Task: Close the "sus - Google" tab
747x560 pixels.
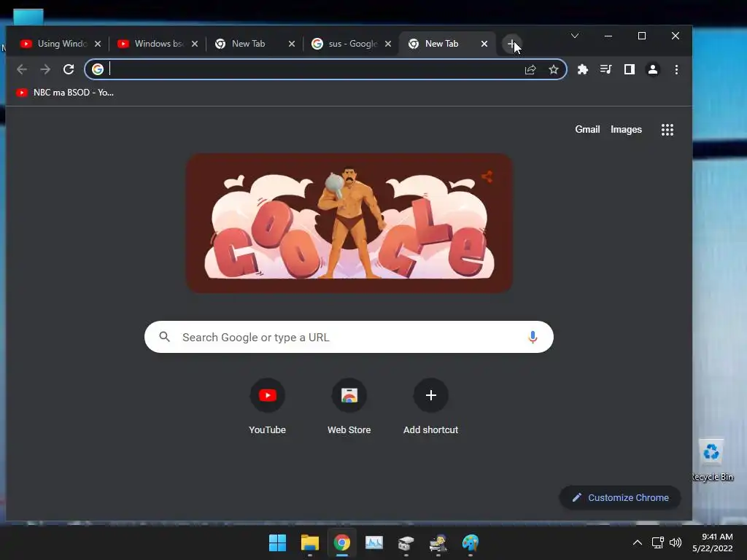Action: coord(388,44)
